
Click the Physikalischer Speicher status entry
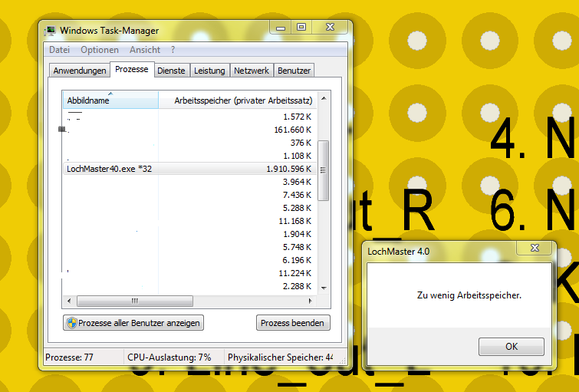pyautogui.click(x=280, y=357)
